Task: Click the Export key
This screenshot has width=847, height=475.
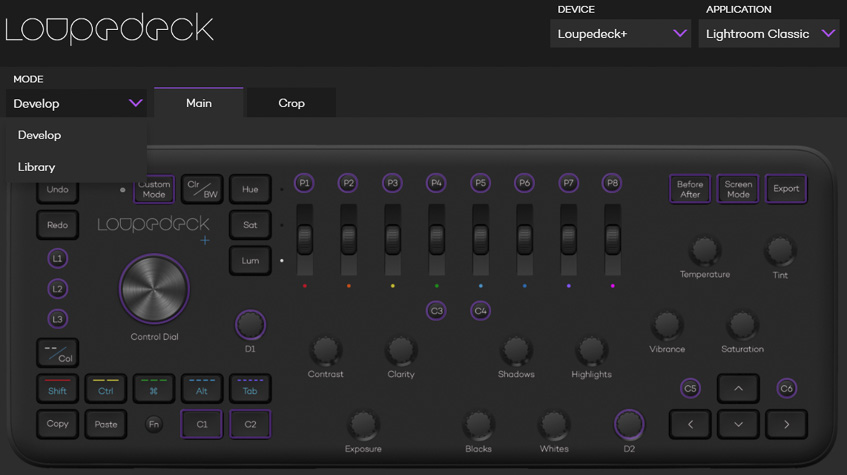Action: (786, 189)
